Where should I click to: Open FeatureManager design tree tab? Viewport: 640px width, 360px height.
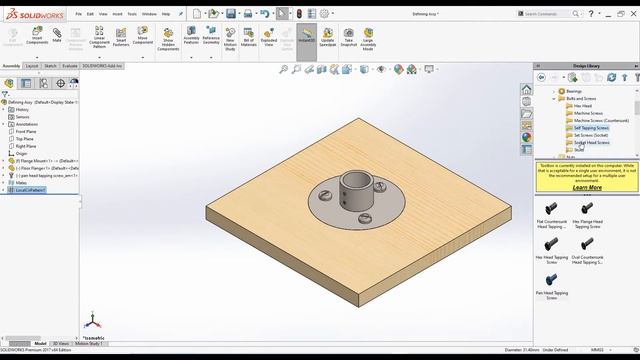[x=9, y=84]
